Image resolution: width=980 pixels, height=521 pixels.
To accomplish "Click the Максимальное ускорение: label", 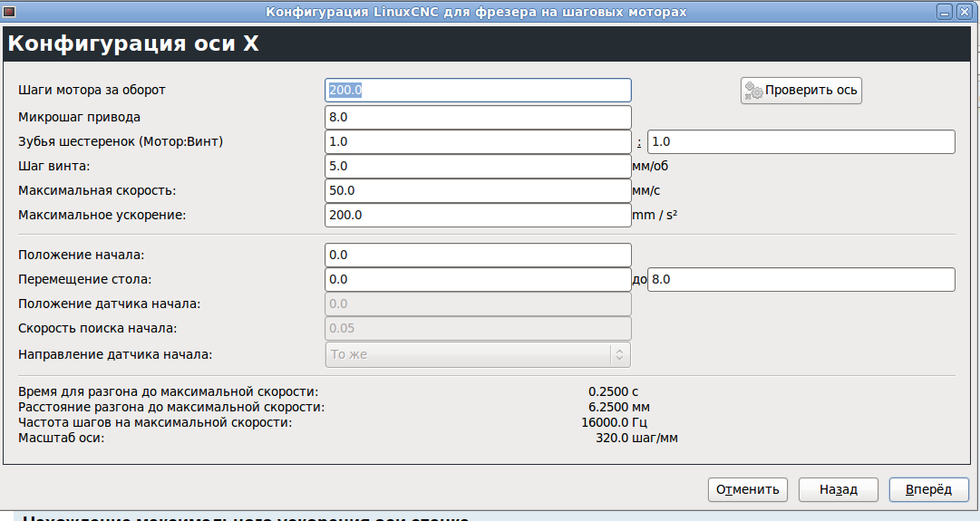I will click(102, 215).
